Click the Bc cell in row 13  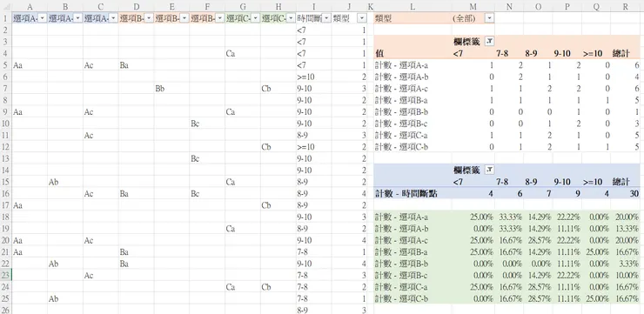[207, 158]
